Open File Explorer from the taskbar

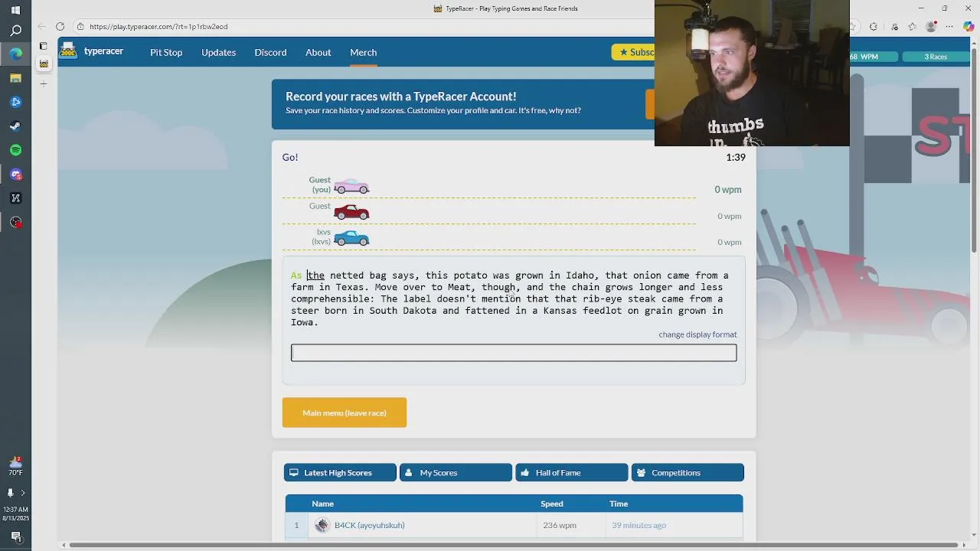(15, 78)
